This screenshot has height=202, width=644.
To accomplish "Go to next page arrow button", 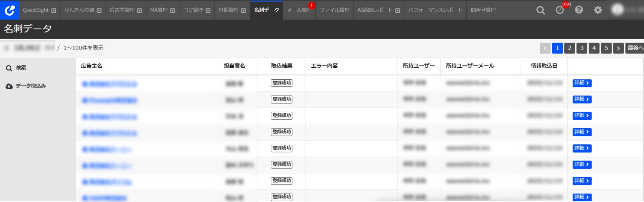I will click(619, 48).
